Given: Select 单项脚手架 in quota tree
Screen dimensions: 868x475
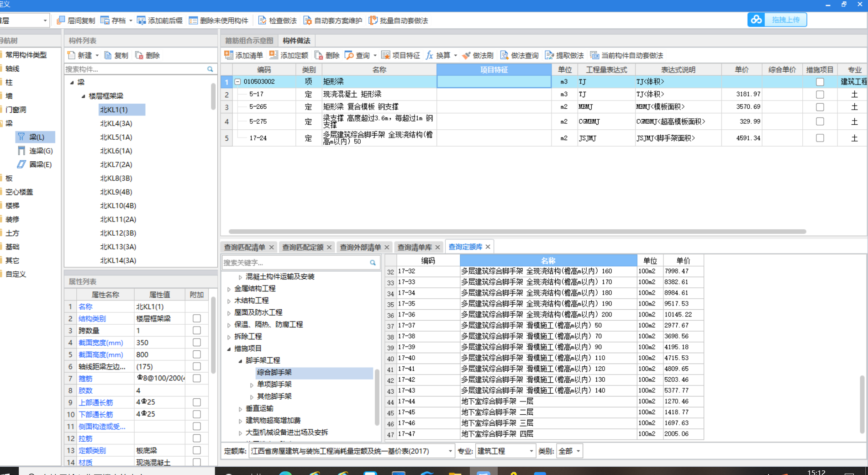Looking at the screenshot, I should (x=274, y=385).
